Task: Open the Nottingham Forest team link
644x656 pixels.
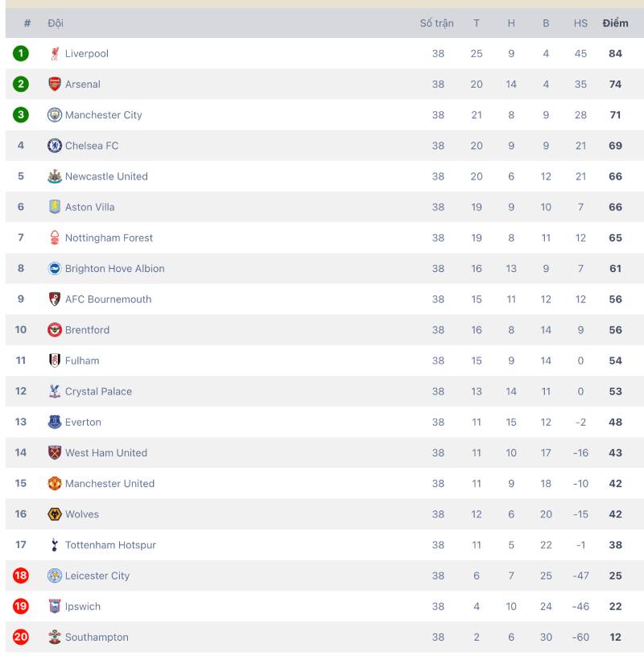Action: click(109, 237)
